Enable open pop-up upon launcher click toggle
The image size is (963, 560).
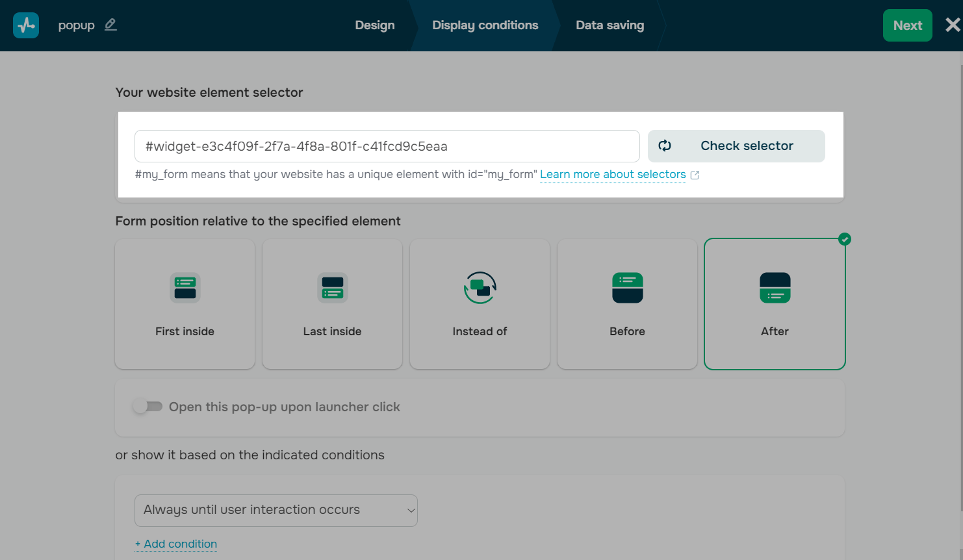148,407
